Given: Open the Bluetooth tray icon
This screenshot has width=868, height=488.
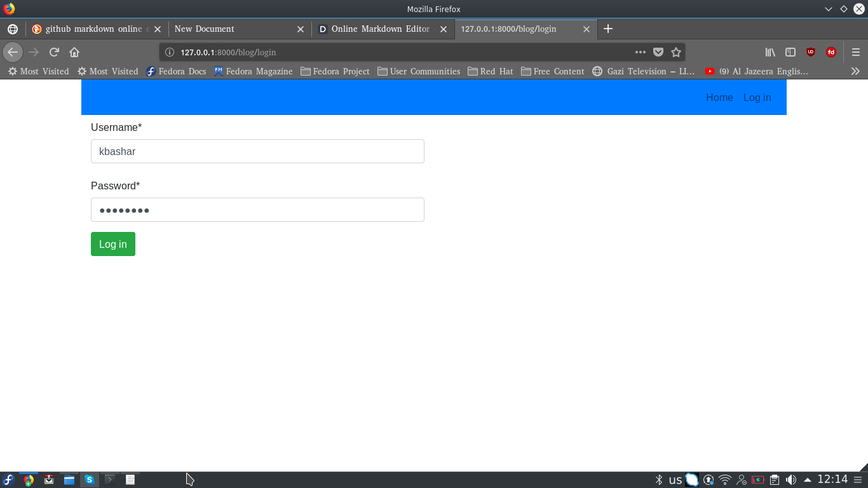Looking at the screenshot, I should coord(659,480).
